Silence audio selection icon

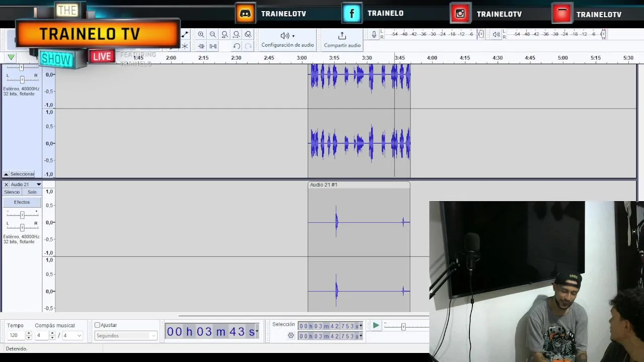[213, 46]
